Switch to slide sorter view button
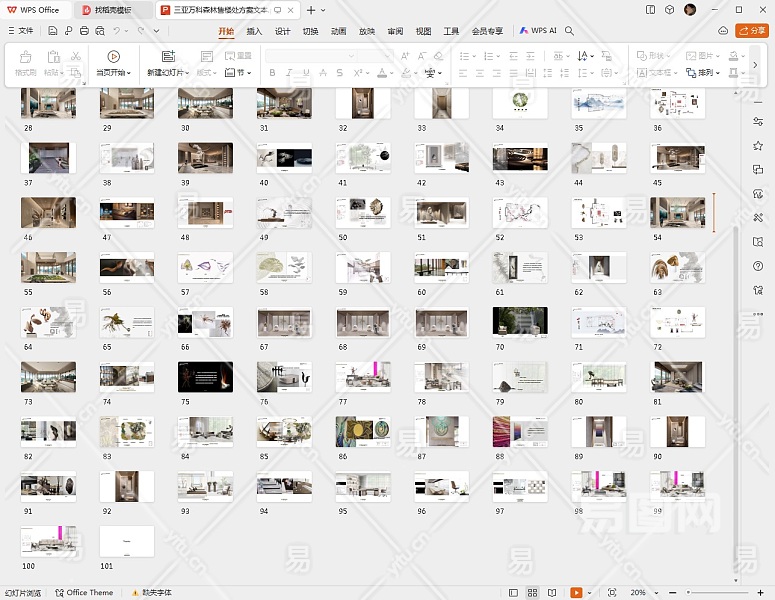 tap(533, 593)
